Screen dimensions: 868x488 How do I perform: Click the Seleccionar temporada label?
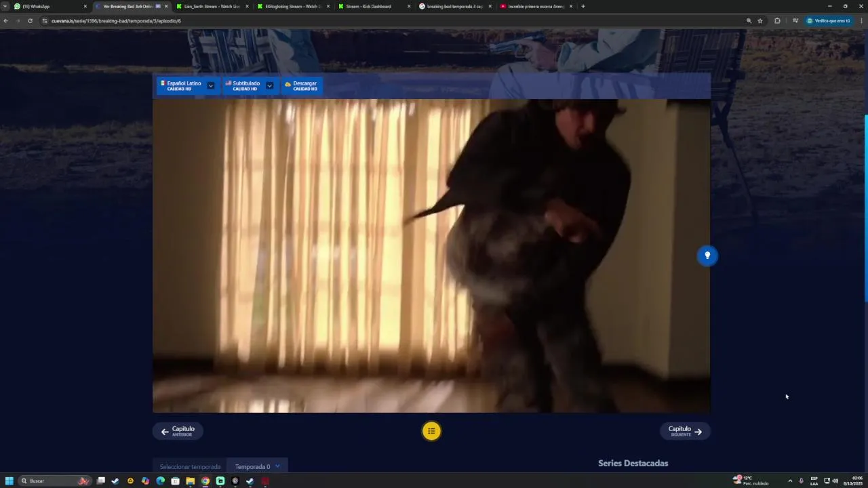click(190, 467)
